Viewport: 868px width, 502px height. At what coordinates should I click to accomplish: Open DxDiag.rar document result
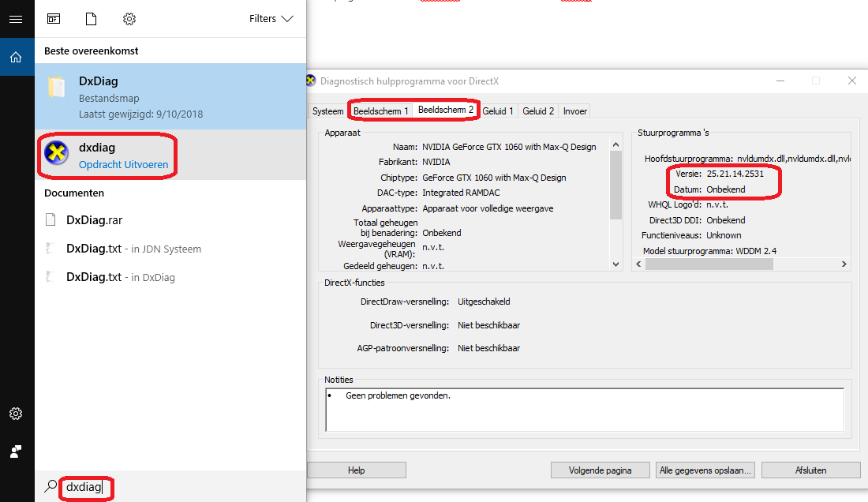[170, 219]
